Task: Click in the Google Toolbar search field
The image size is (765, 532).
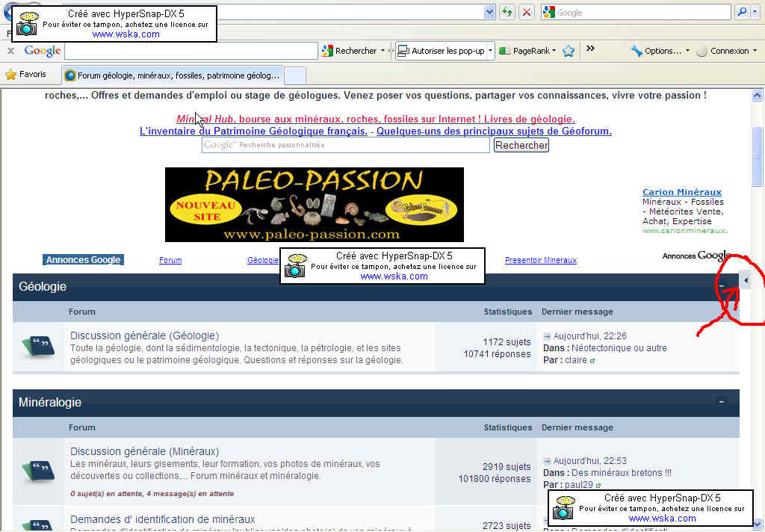Action: point(191,51)
